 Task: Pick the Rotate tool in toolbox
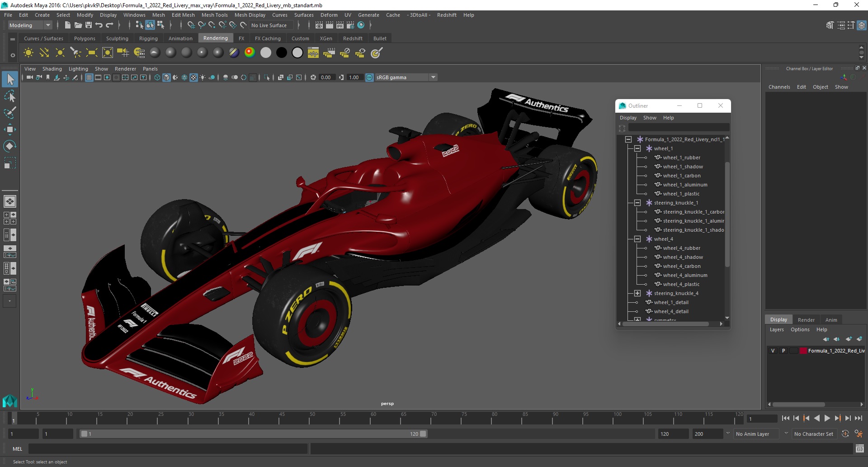point(10,146)
